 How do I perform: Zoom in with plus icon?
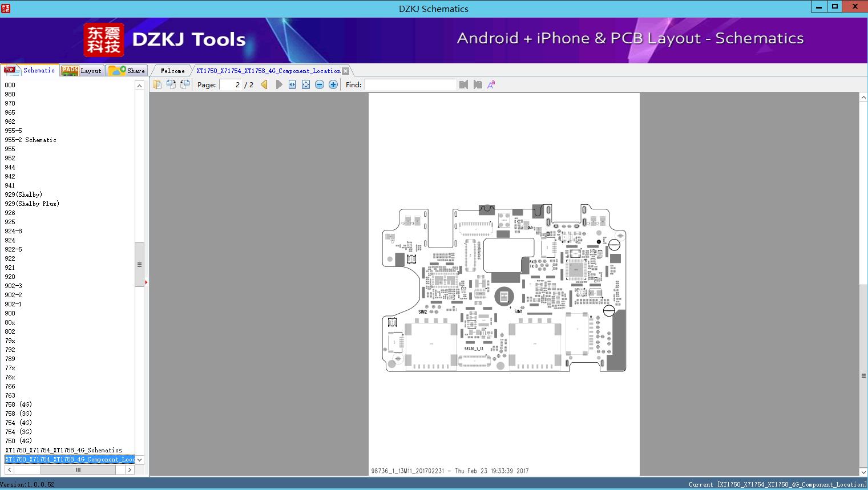click(333, 84)
